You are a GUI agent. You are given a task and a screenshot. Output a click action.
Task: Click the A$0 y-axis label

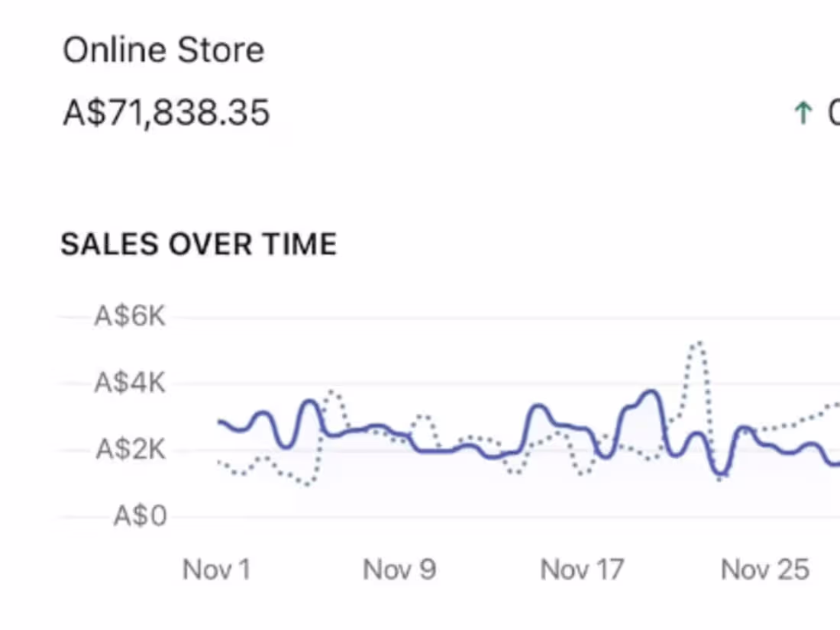coord(141,517)
